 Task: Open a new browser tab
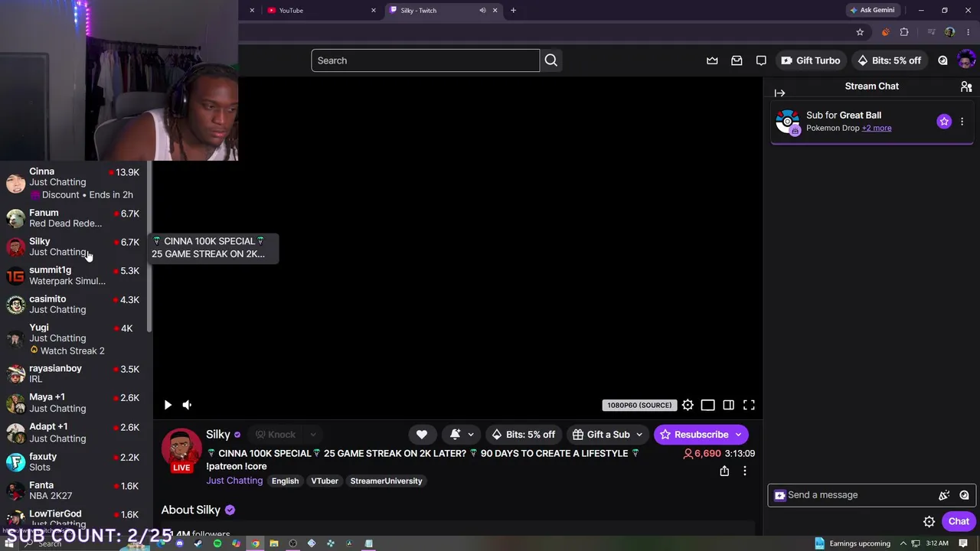pos(513,11)
